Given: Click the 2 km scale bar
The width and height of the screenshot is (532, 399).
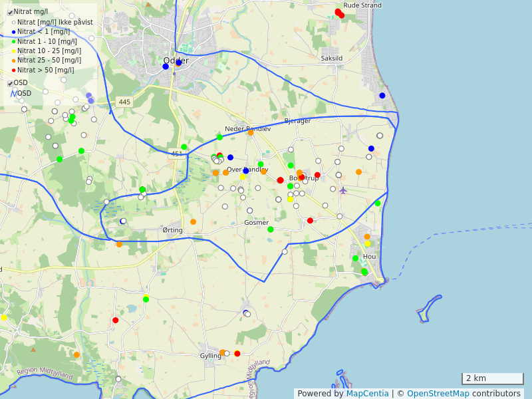Looking at the screenshot, I should tap(492, 378).
